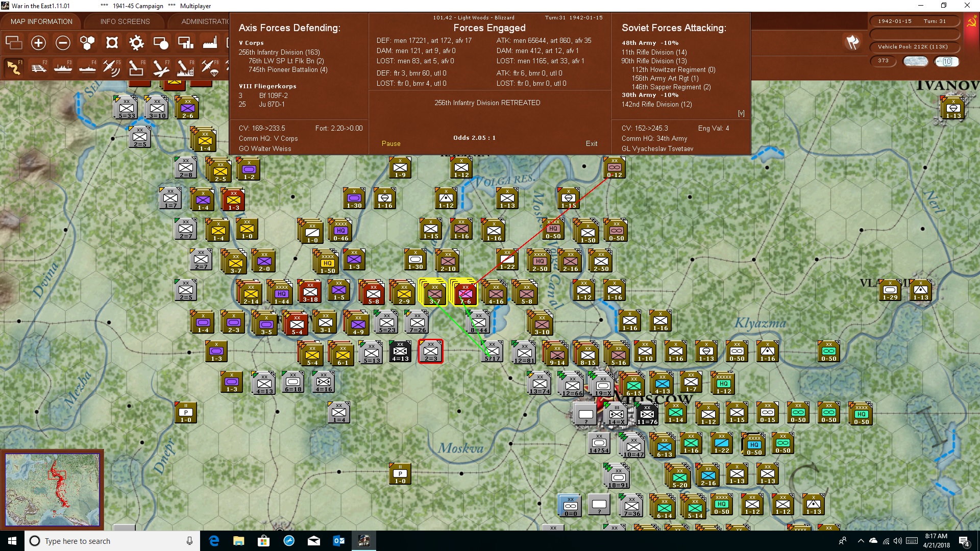Screen dimensions: 980x551
Task: Select F2 rail mode icon
Action: (38, 67)
